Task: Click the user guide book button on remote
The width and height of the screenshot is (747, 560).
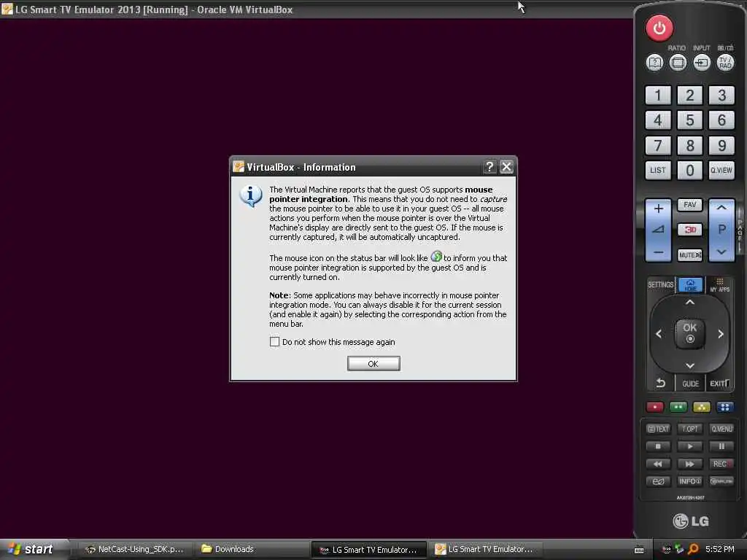Action: (x=654, y=63)
